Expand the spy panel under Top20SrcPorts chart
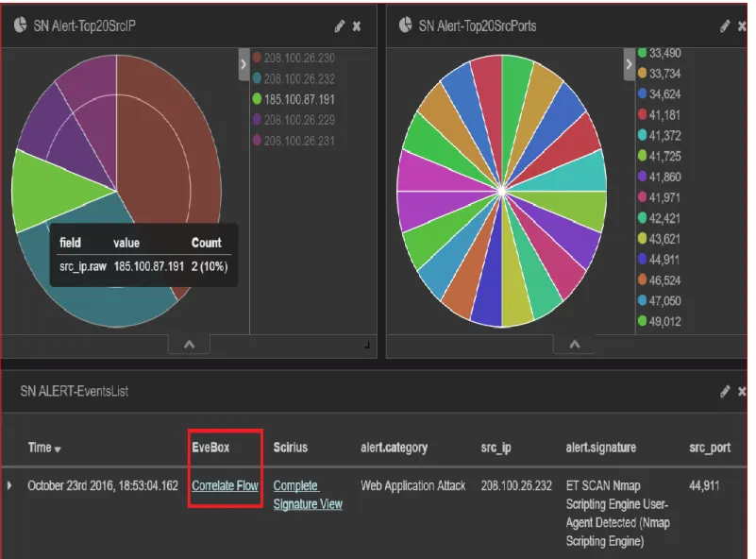This screenshot has height=559, width=756. pyautogui.click(x=574, y=345)
